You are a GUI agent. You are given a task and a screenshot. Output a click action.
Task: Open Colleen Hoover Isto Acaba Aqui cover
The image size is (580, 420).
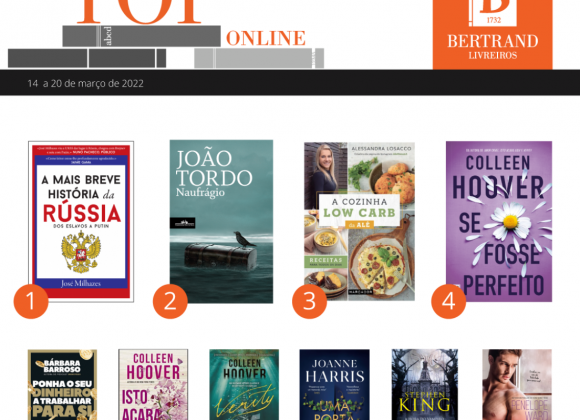(153, 384)
